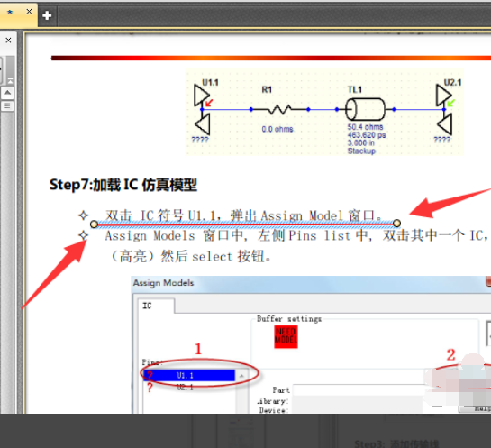Click the side panel scroll-up arrow
Viewport: 491px width, 448px height.
pos(7,93)
